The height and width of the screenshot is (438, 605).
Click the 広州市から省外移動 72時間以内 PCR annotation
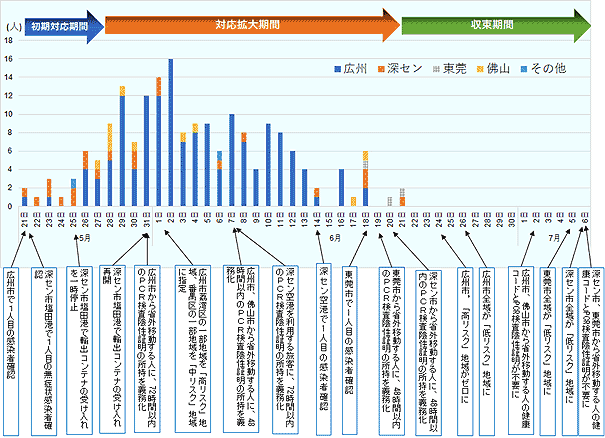tap(147, 349)
